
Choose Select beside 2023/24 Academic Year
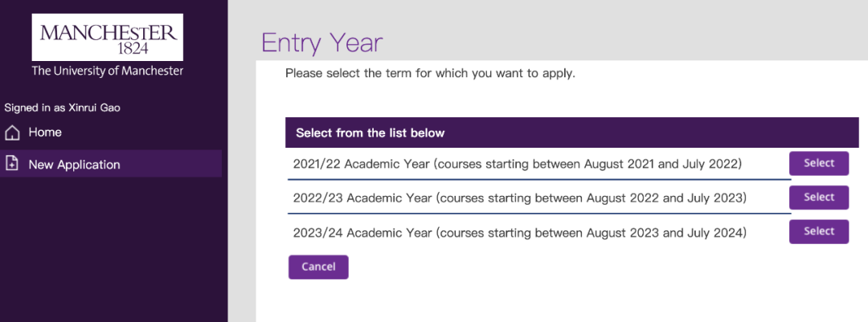(819, 231)
